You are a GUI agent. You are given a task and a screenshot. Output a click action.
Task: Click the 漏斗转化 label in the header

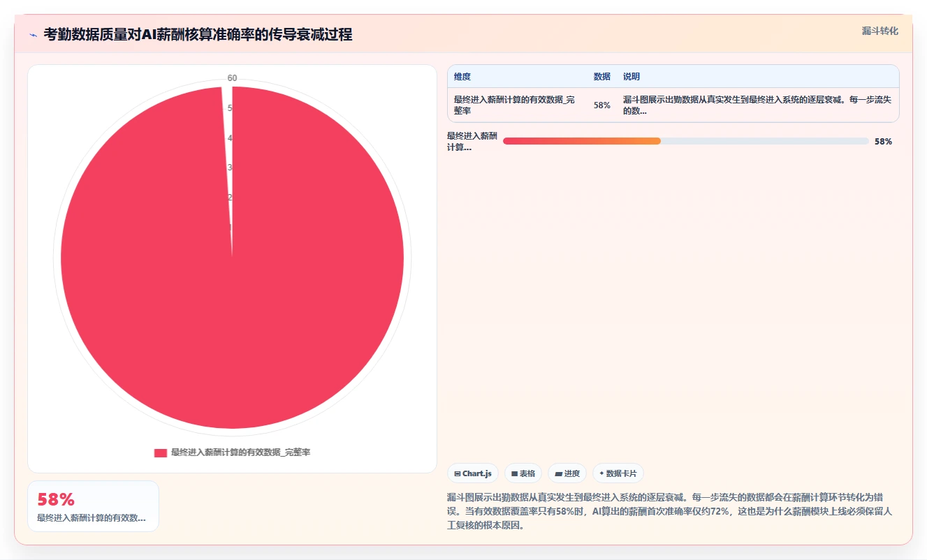[x=880, y=31]
